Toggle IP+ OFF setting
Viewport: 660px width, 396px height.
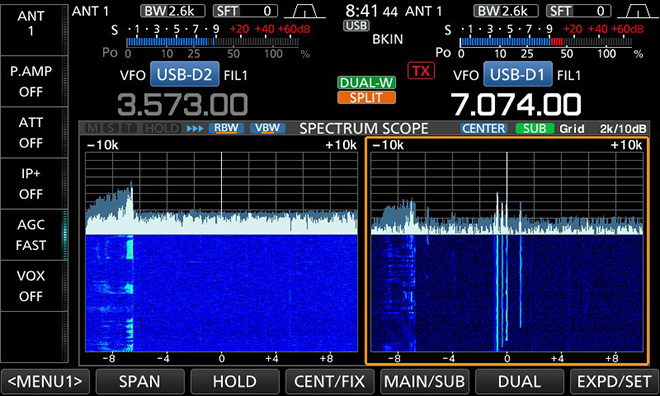pyautogui.click(x=31, y=184)
